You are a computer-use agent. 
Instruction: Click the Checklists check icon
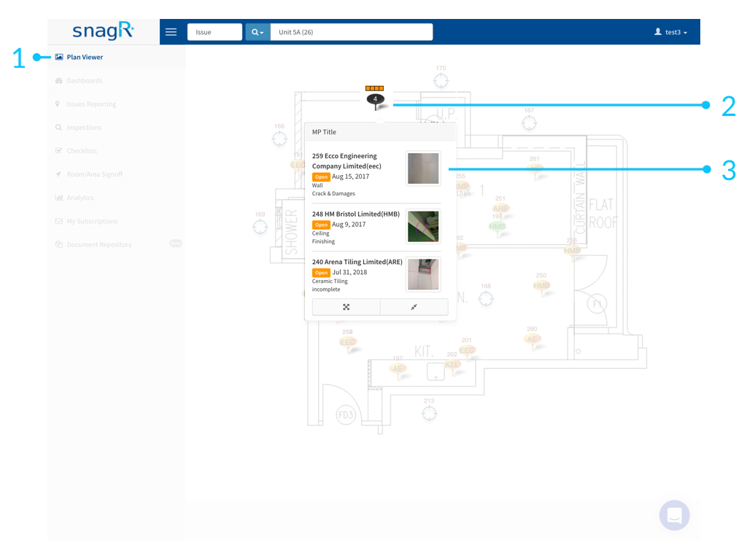tap(58, 150)
